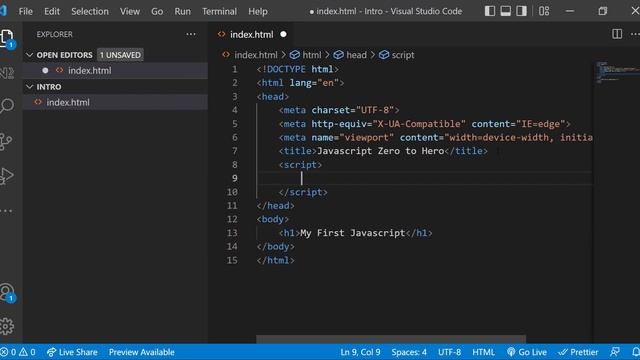Open the Edit menu
This screenshot has width=640, height=360.
pos(52,11)
